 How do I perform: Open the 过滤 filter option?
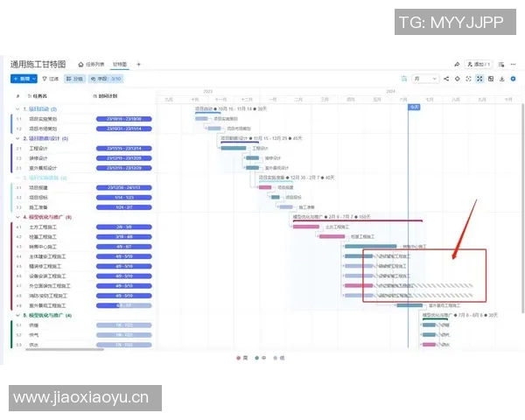coord(50,79)
